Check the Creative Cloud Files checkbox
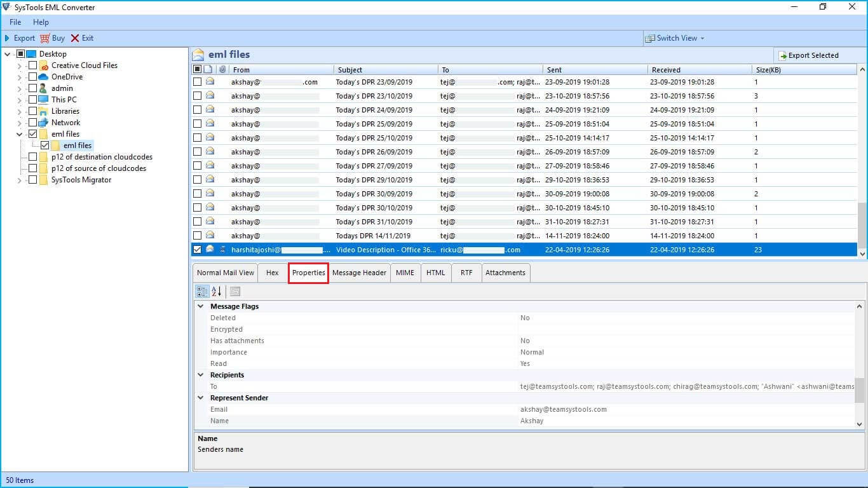868x488 pixels. point(32,65)
